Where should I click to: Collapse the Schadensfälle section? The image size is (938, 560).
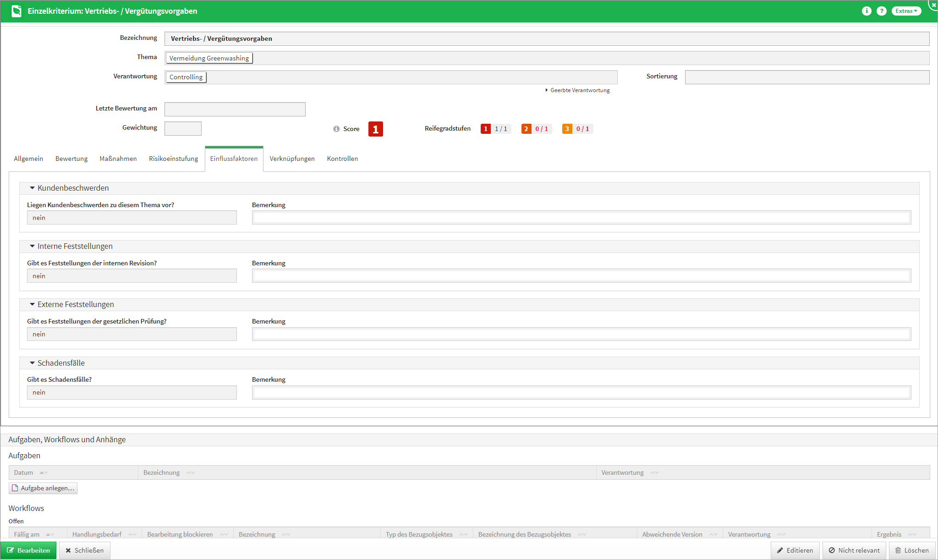click(33, 363)
